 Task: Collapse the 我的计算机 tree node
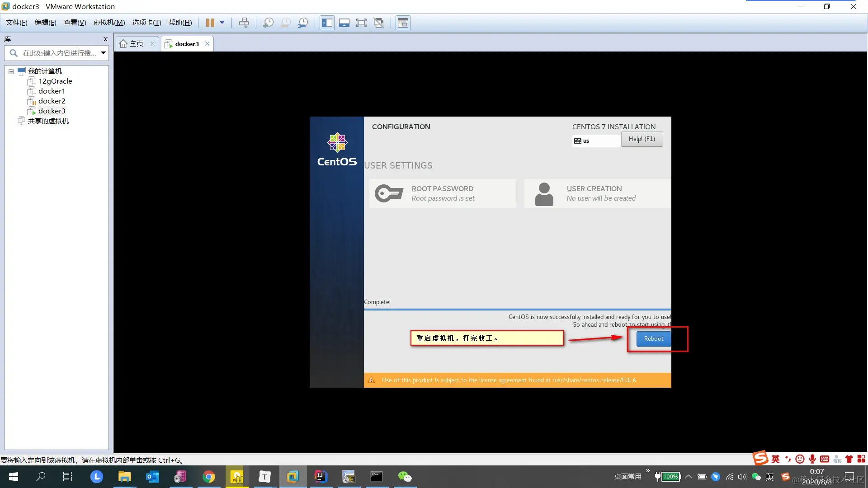click(x=11, y=71)
